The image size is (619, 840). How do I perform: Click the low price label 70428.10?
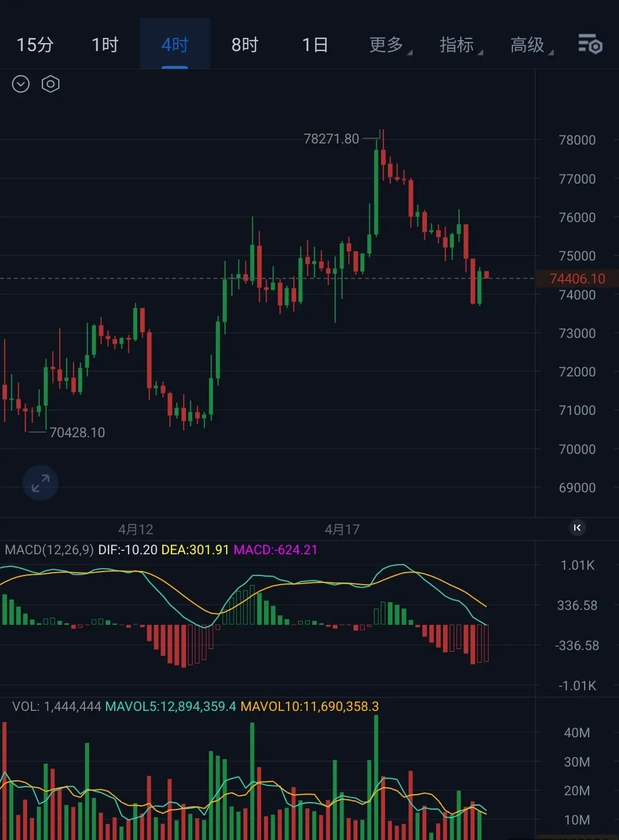(x=77, y=433)
